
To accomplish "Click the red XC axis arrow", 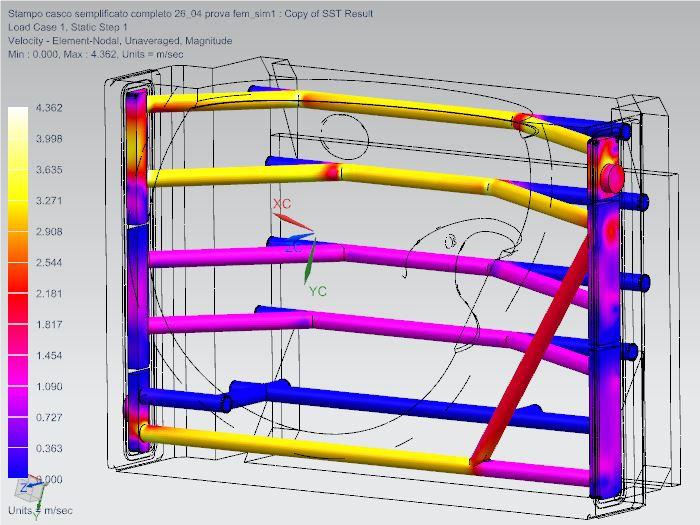I will [285, 220].
